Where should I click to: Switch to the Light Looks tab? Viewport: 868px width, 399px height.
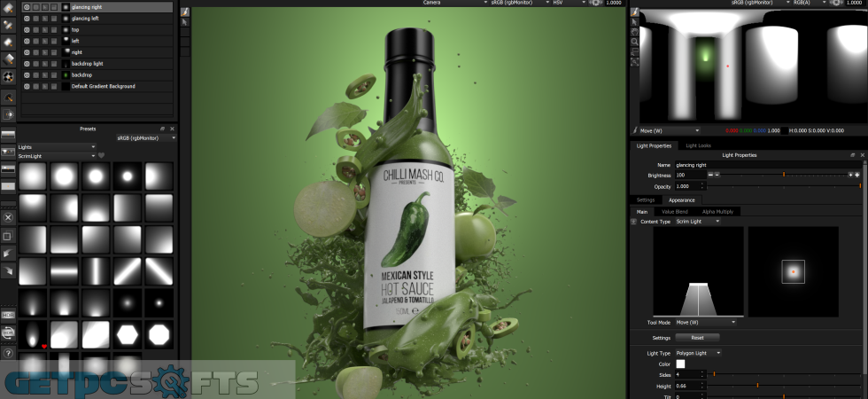698,145
